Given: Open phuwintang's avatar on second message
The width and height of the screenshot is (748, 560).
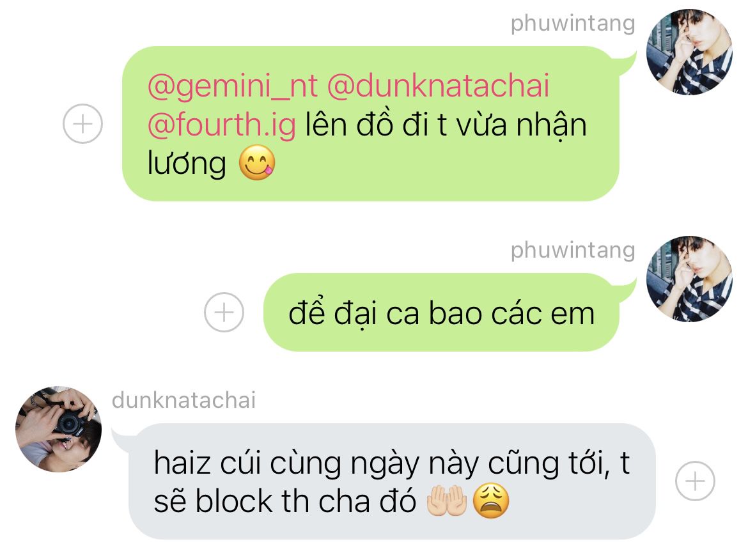Looking at the screenshot, I should [x=689, y=279].
